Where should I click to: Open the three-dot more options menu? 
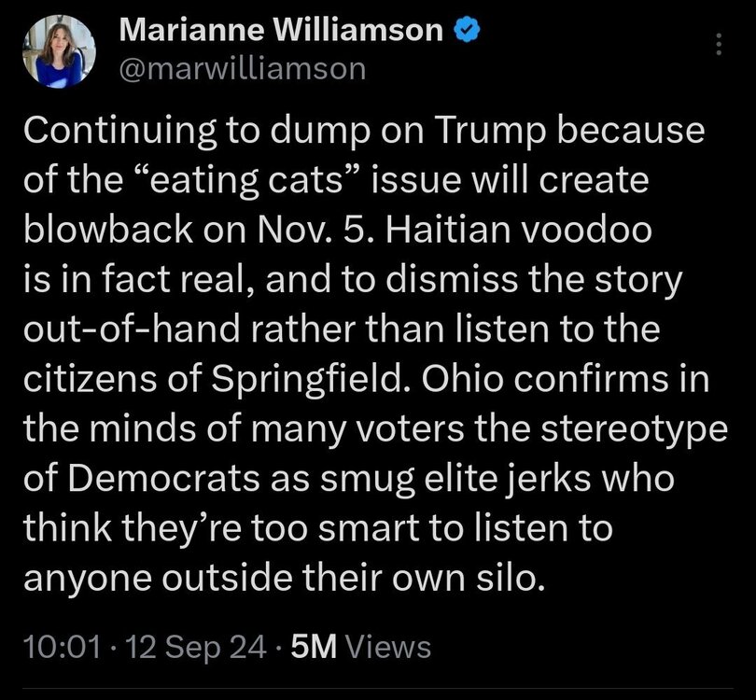pos(719,44)
